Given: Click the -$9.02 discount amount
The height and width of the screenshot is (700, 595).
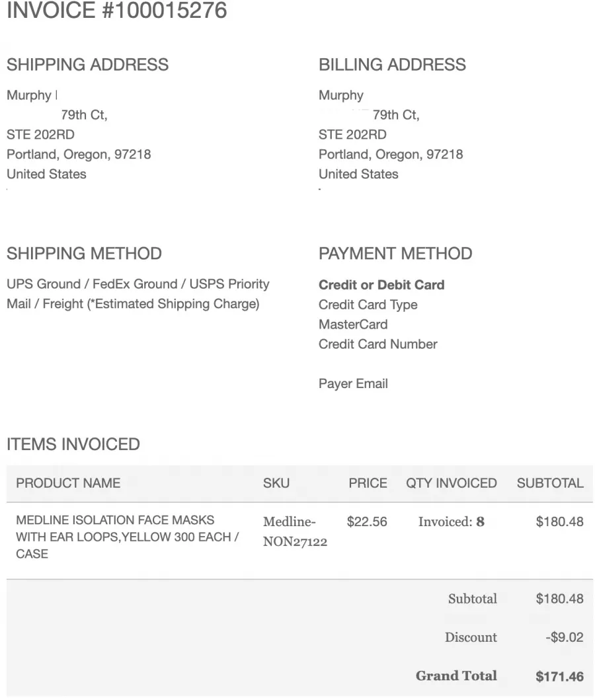Looking at the screenshot, I should (x=567, y=638).
